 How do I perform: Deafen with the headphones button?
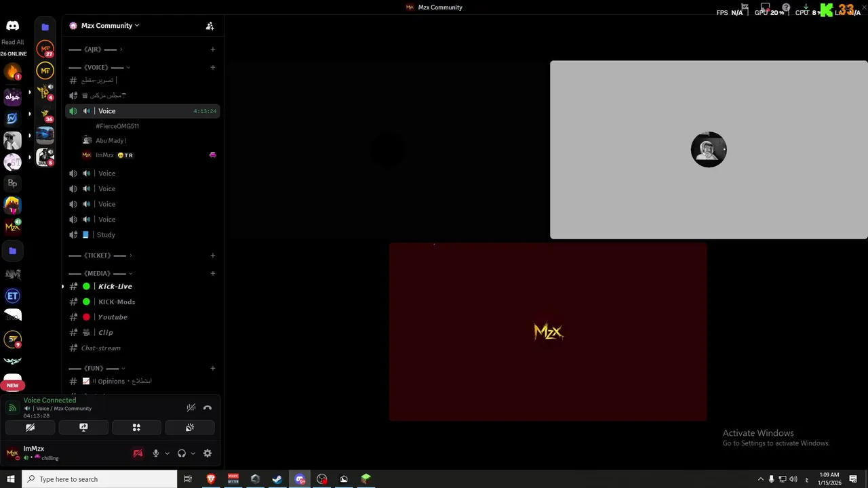[x=181, y=453]
